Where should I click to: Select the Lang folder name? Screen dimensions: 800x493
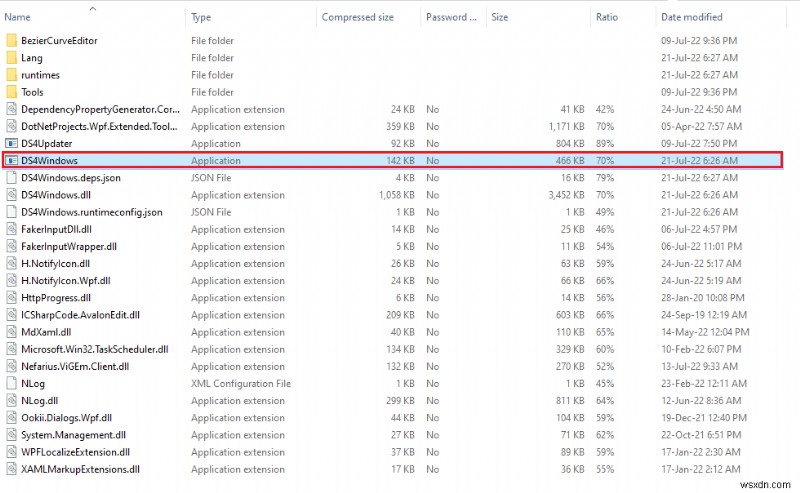pyautogui.click(x=32, y=58)
